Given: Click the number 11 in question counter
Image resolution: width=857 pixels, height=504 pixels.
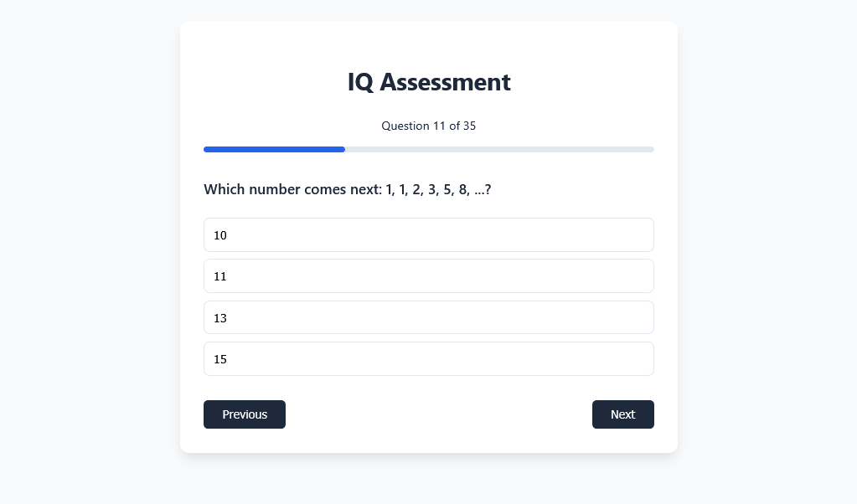Looking at the screenshot, I should (x=439, y=126).
